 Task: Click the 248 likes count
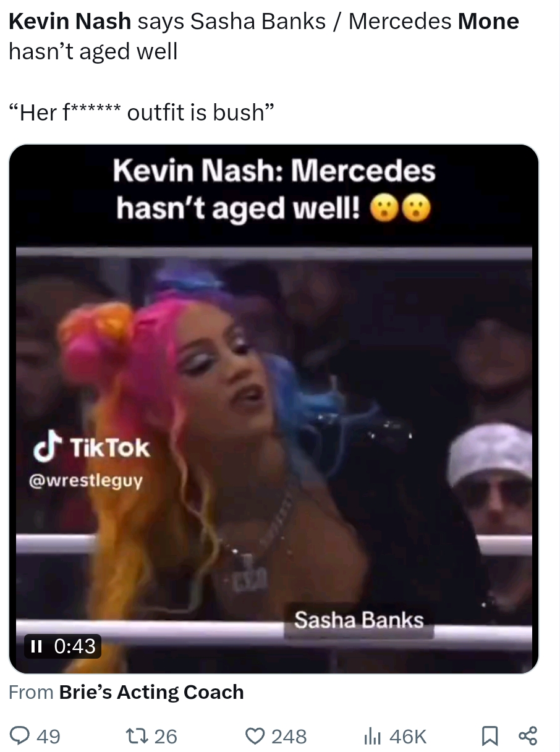point(289,737)
